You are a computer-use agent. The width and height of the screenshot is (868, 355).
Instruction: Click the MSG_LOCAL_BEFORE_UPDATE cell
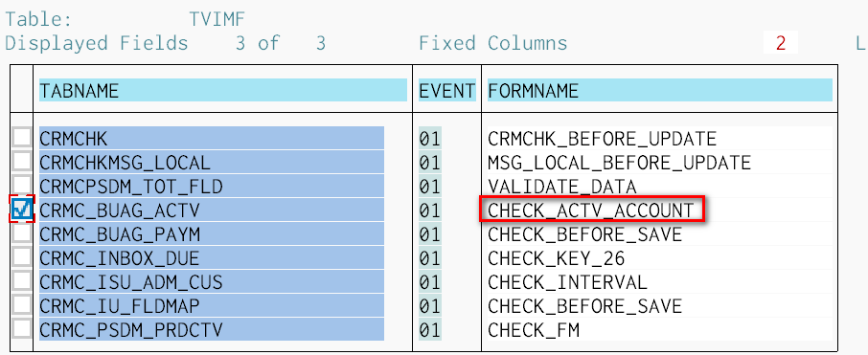point(659,162)
